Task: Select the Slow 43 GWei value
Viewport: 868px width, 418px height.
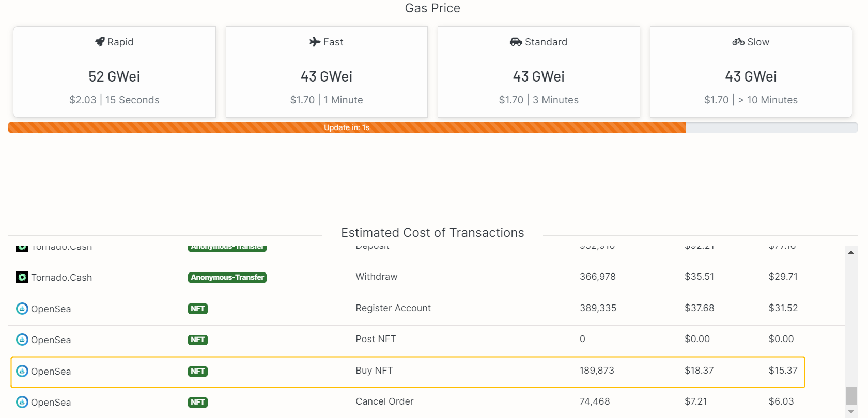Action: click(x=751, y=76)
